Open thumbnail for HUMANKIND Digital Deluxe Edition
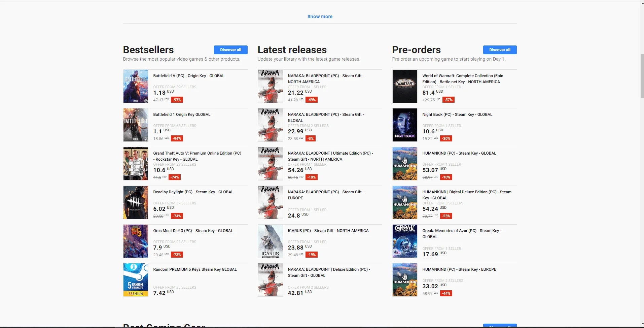The width and height of the screenshot is (644, 328). pyautogui.click(x=405, y=202)
